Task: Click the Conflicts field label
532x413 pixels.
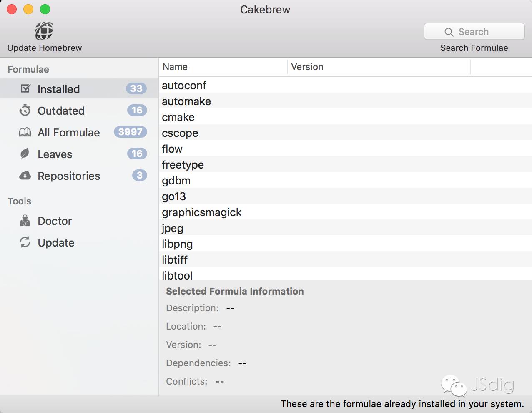Action: click(187, 381)
